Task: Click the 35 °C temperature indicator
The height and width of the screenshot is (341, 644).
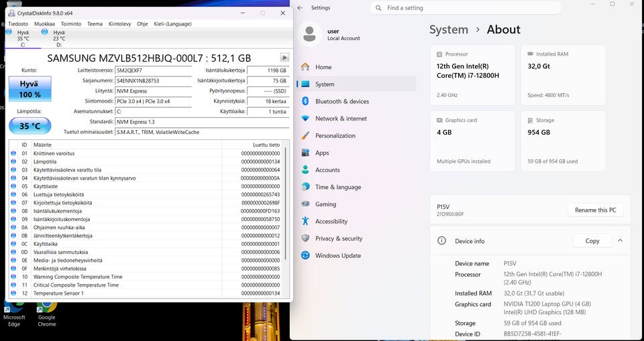Action: 30,126
